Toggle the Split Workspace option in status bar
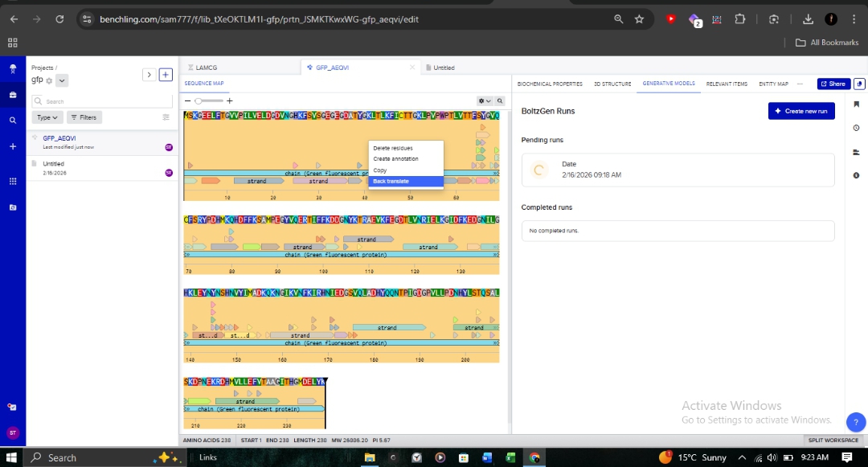This screenshot has width=868, height=467. point(833,440)
